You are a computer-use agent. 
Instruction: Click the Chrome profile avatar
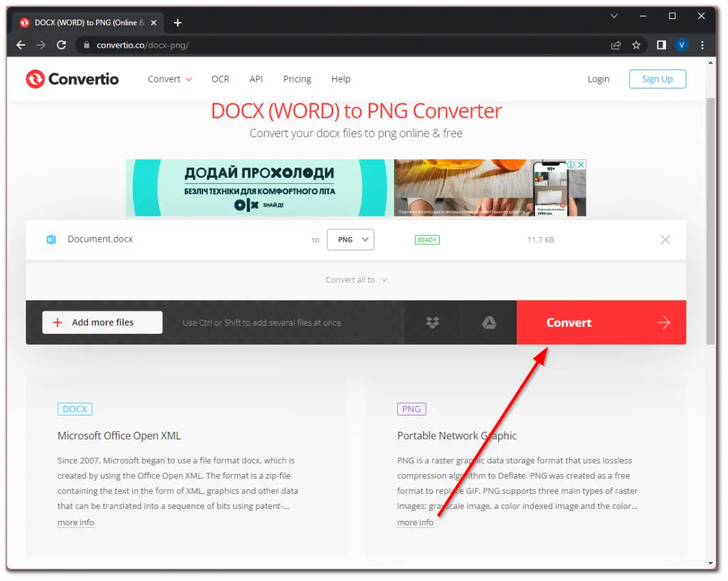[682, 44]
